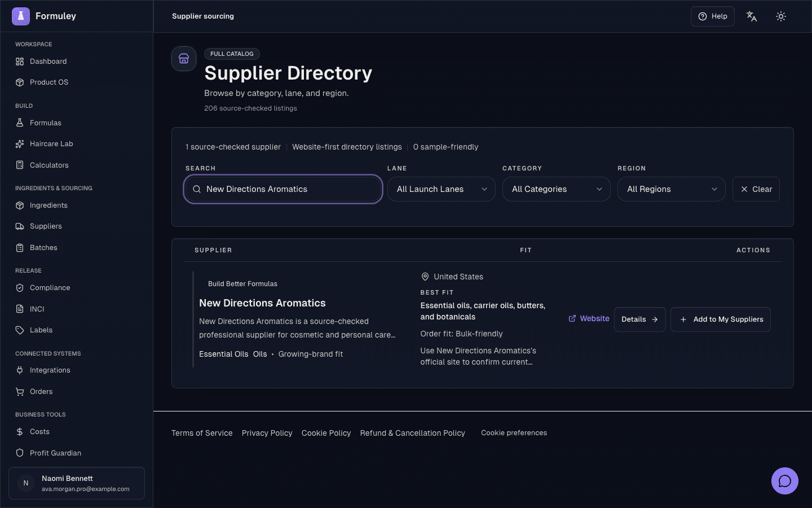Add supplier to My Suppliers
The image size is (812, 508).
721,319
